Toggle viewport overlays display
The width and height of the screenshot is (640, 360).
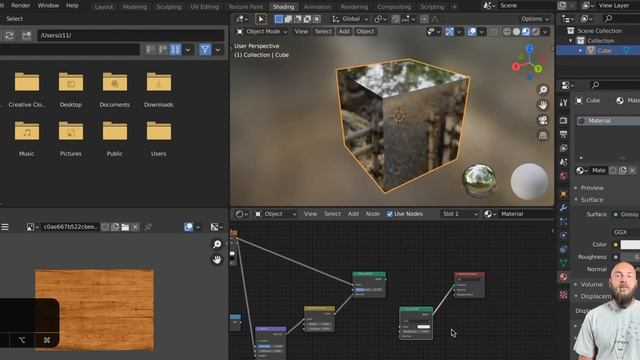point(472,31)
